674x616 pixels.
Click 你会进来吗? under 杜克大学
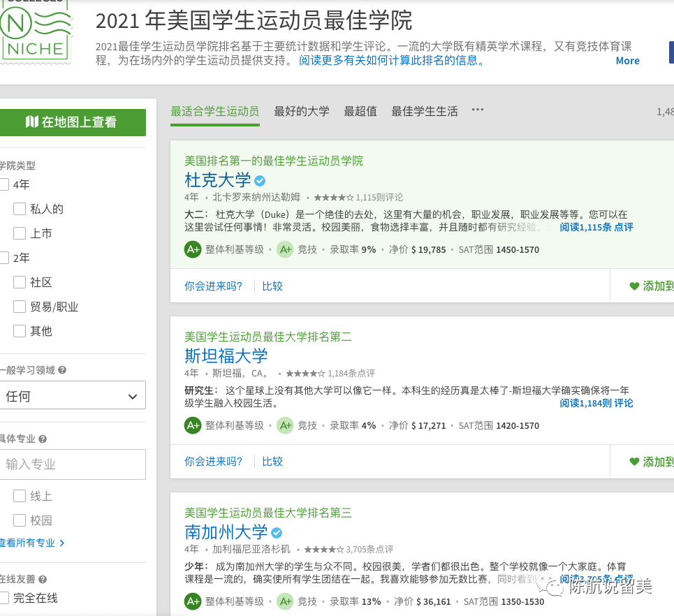point(213,286)
